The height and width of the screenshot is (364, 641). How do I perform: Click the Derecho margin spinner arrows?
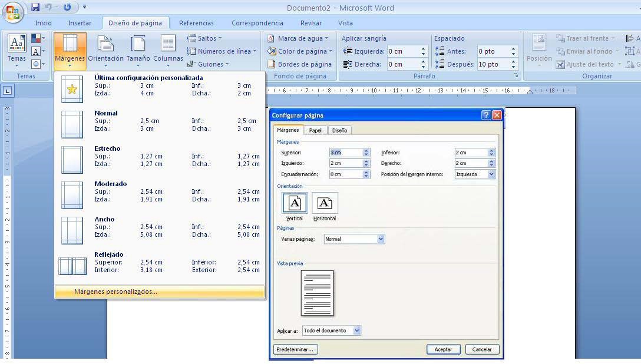tap(491, 163)
